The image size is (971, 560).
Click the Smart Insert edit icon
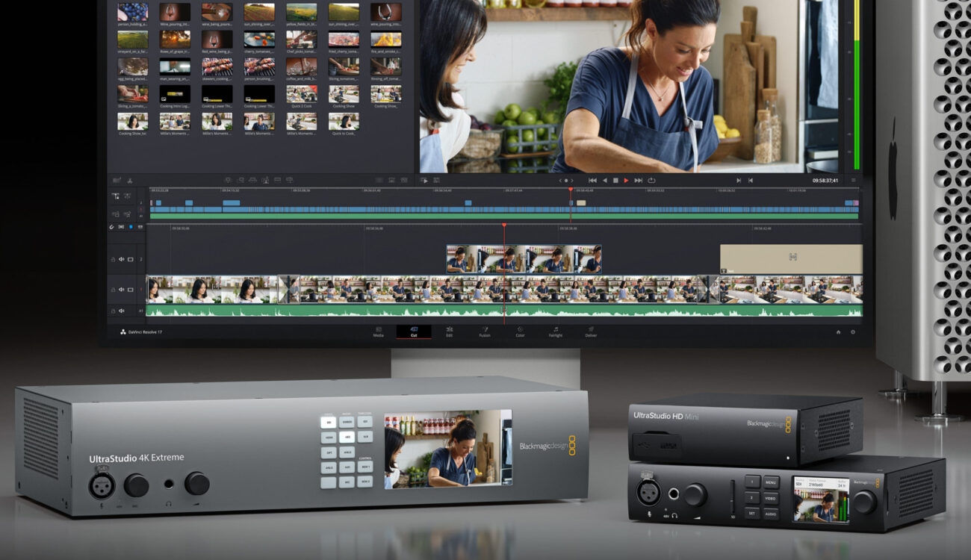[229, 180]
